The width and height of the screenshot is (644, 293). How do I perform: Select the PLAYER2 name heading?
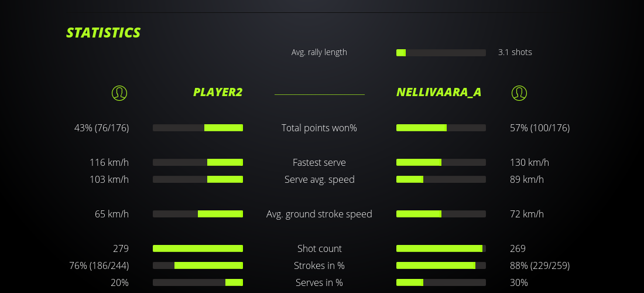point(218,92)
